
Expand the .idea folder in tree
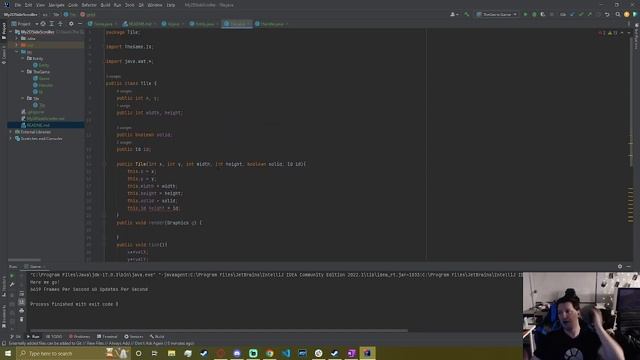pyautogui.click(x=17, y=38)
